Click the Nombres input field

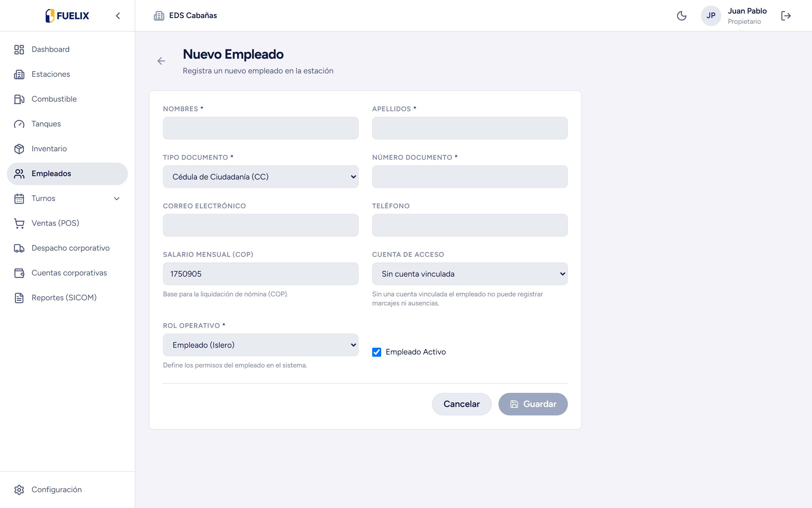point(261,128)
